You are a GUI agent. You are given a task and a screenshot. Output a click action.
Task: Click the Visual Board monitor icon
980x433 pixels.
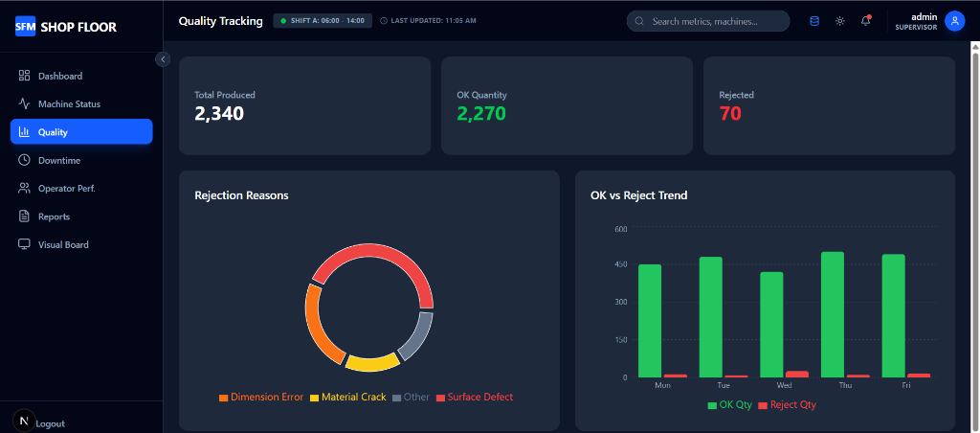pos(25,244)
